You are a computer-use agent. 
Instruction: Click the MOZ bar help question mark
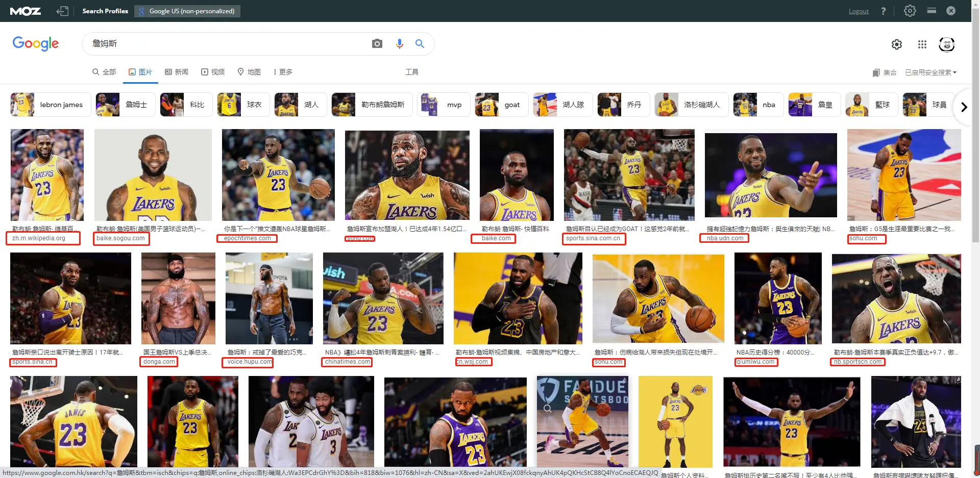884,11
